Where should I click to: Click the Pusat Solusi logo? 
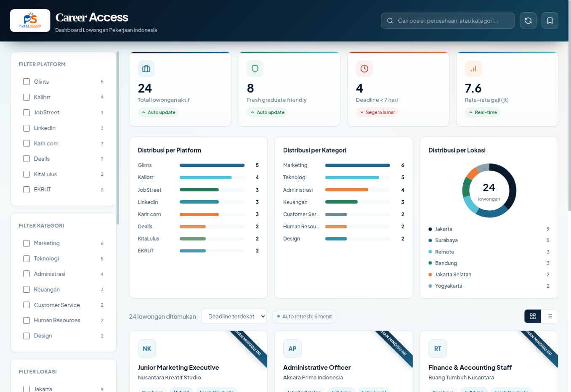(30, 21)
